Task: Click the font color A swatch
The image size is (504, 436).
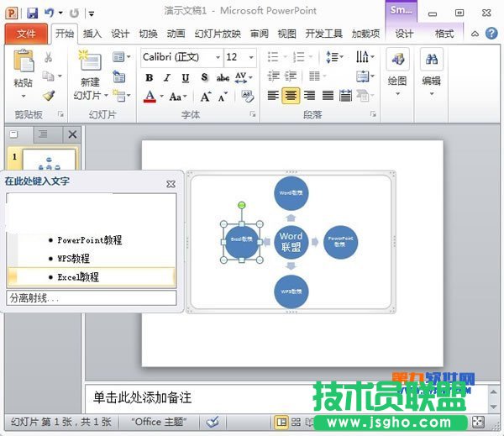Action: pos(150,96)
